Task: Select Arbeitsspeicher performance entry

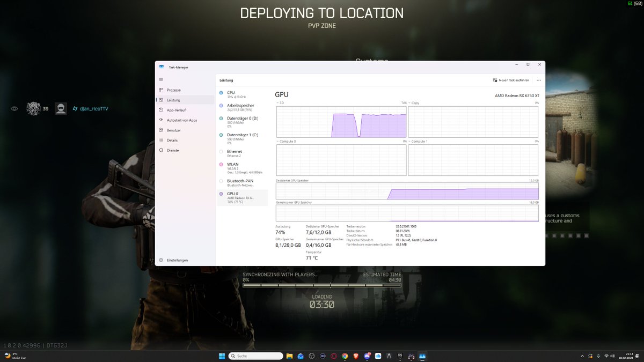Action: 242,107
